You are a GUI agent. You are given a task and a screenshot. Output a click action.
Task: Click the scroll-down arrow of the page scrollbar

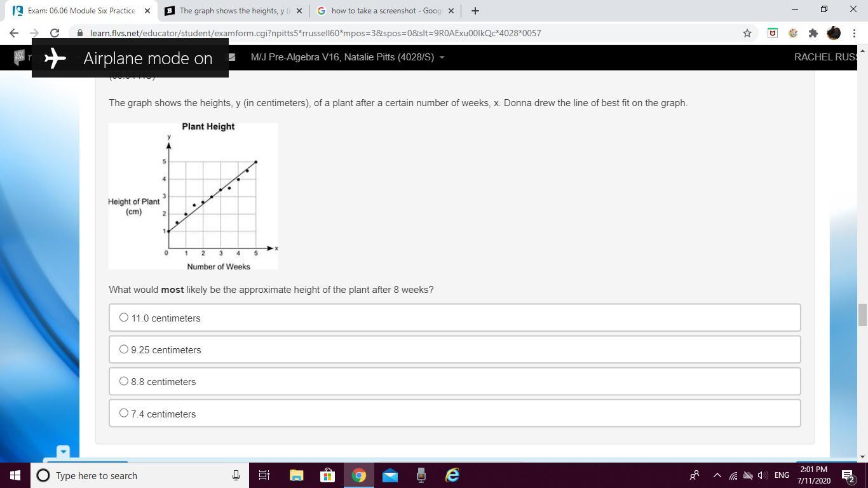click(x=862, y=457)
